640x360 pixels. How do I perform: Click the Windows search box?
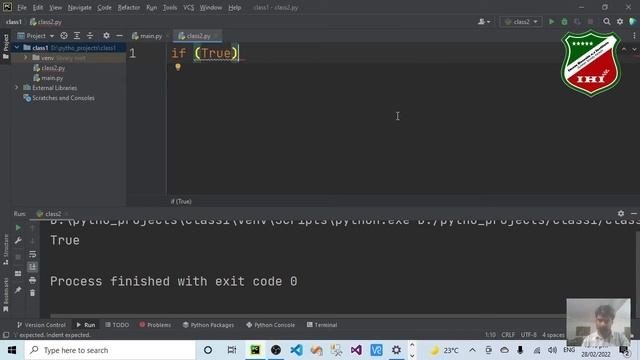pos(110,350)
